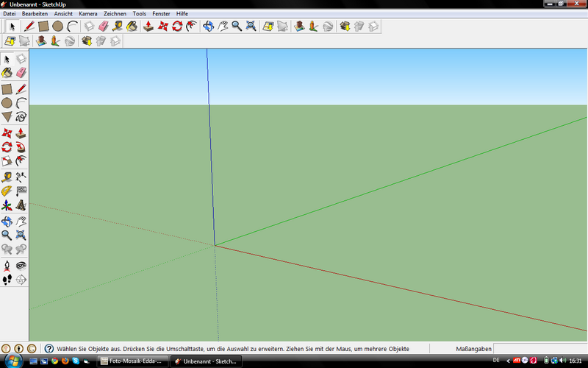Screen dimensions: 588x368
Task: Choose the 3D Text tool
Action: pyautogui.click(x=21, y=205)
